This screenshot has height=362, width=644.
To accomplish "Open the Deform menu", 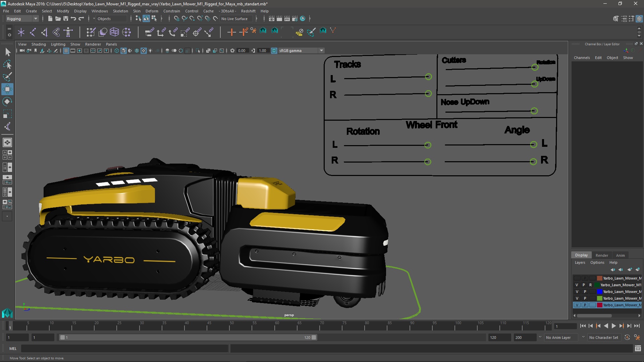I will (152, 11).
